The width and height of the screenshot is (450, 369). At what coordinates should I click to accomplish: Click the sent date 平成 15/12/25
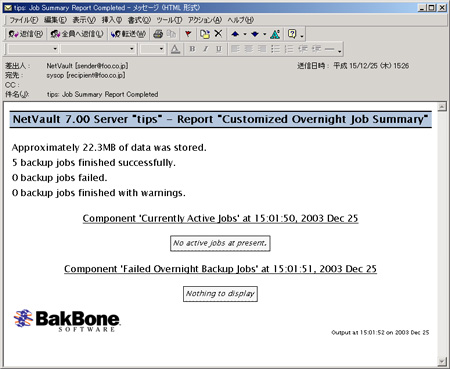[x=371, y=66]
